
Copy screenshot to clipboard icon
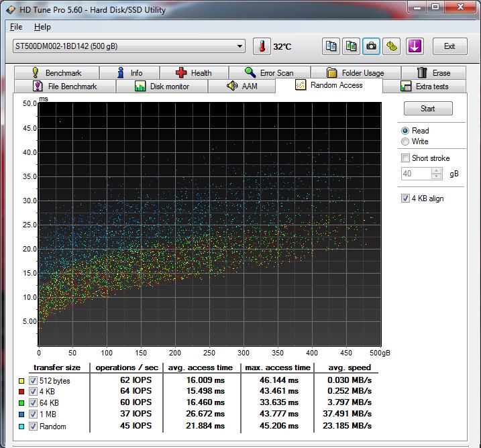(351, 46)
